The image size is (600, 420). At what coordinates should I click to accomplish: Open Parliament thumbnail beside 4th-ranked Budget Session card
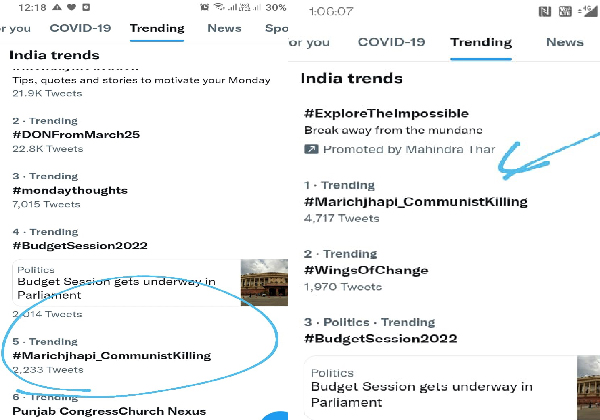262,282
